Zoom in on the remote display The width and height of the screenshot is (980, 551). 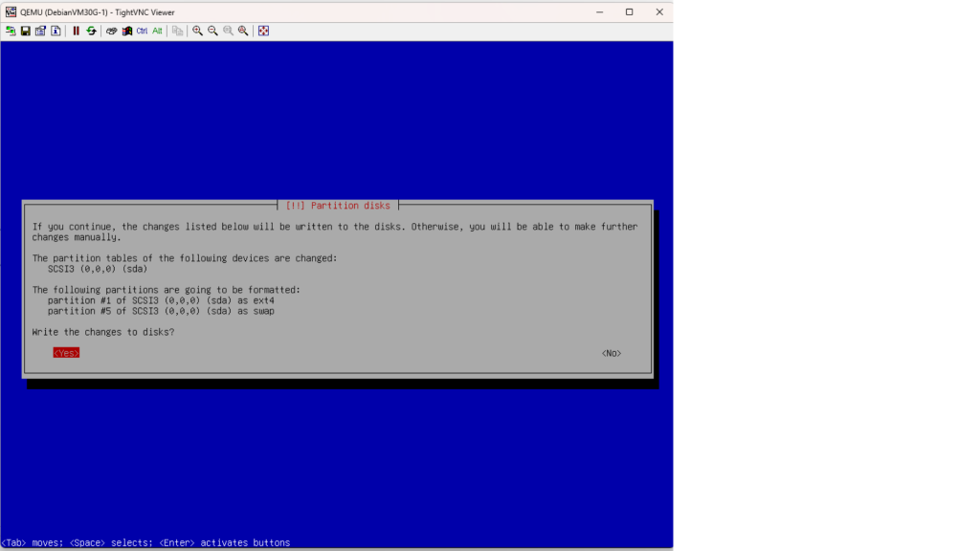(198, 31)
